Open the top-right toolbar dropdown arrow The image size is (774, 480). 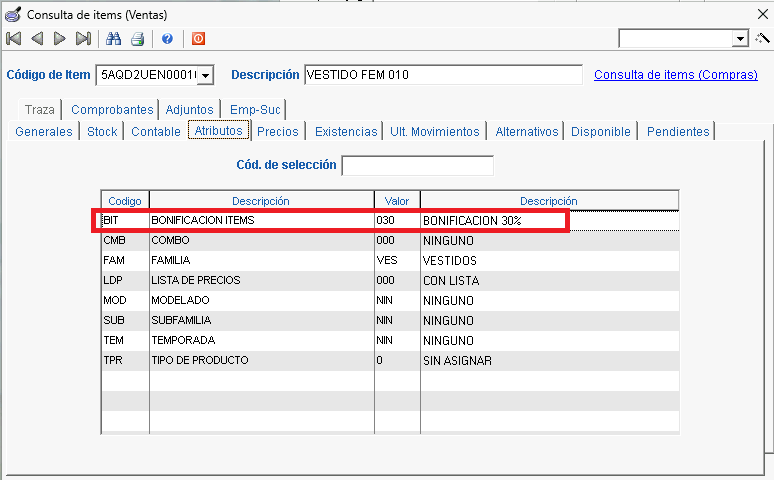pyautogui.click(x=741, y=39)
